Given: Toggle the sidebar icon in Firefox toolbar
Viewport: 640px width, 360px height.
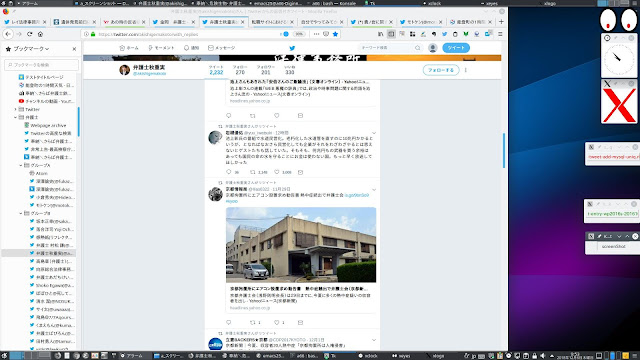Looking at the screenshot, I should coord(391,34).
